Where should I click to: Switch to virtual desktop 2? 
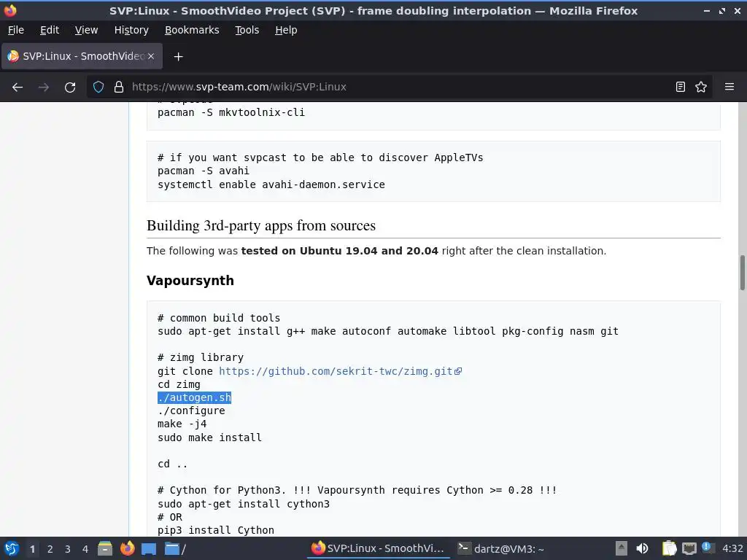pyautogui.click(x=50, y=549)
